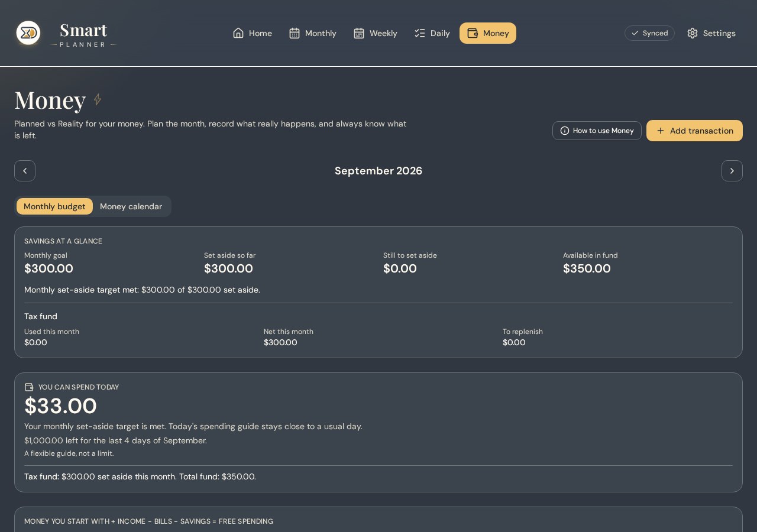757x532 pixels.
Task: Select the Monthly budget tab
Action: coord(54,206)
